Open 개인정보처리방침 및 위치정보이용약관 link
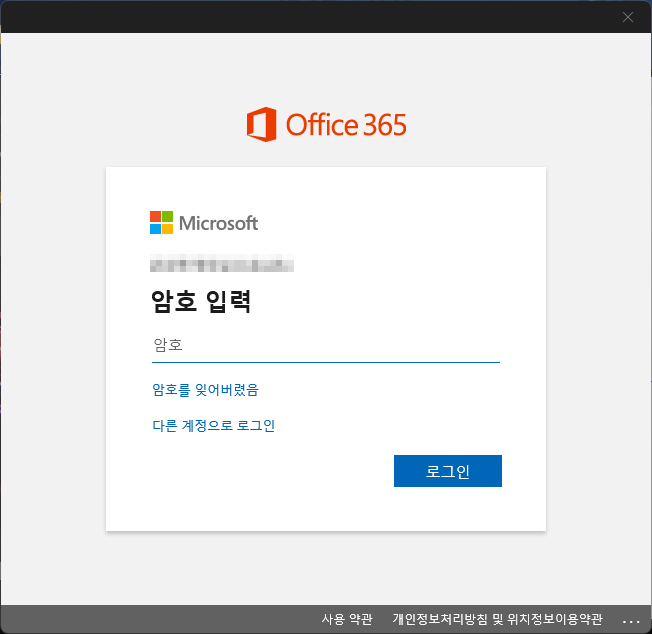652x634 pixels. [497, 619]
